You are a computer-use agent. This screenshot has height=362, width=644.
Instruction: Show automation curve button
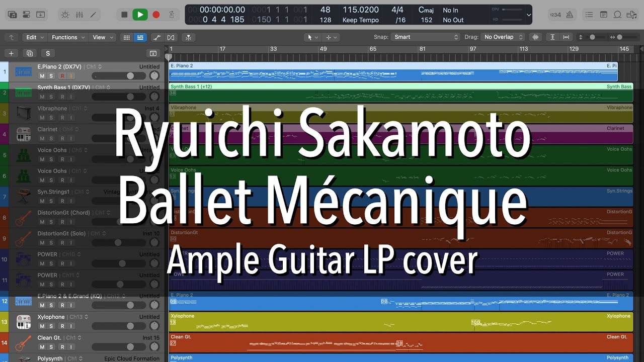pos(157,37)
